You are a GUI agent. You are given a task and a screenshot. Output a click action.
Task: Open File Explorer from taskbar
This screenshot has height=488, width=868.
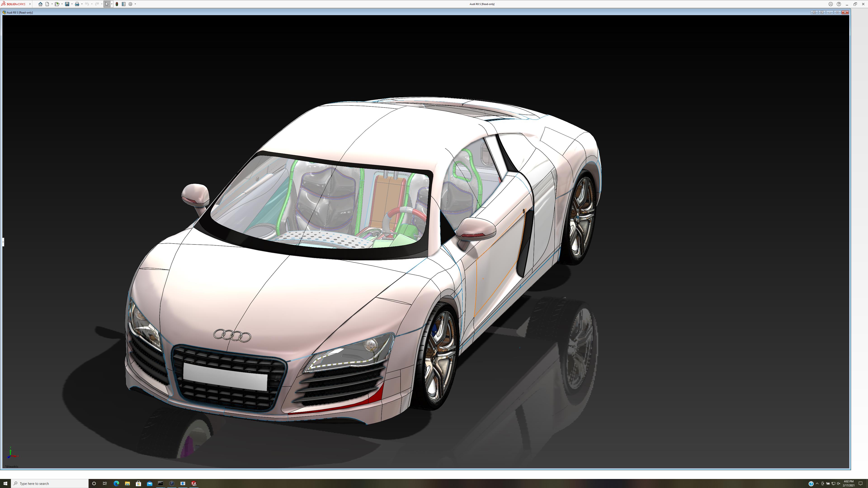pyautogui.click(x=127, y=483)
